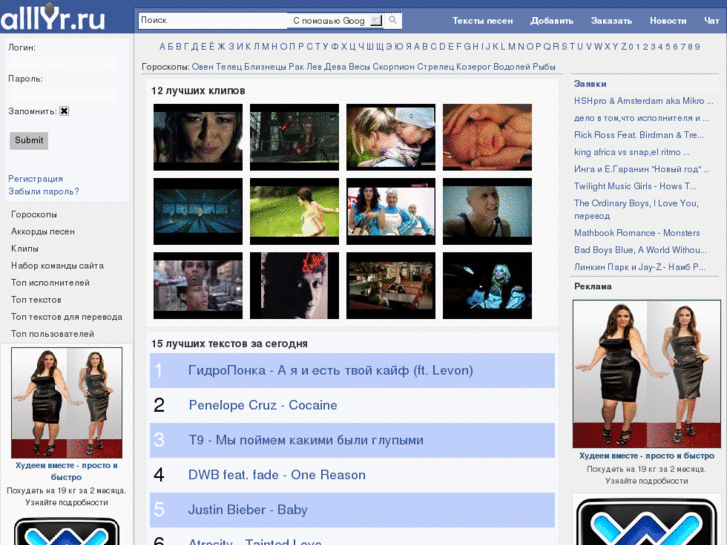Open Топ пользователей link

pos(52,333)
